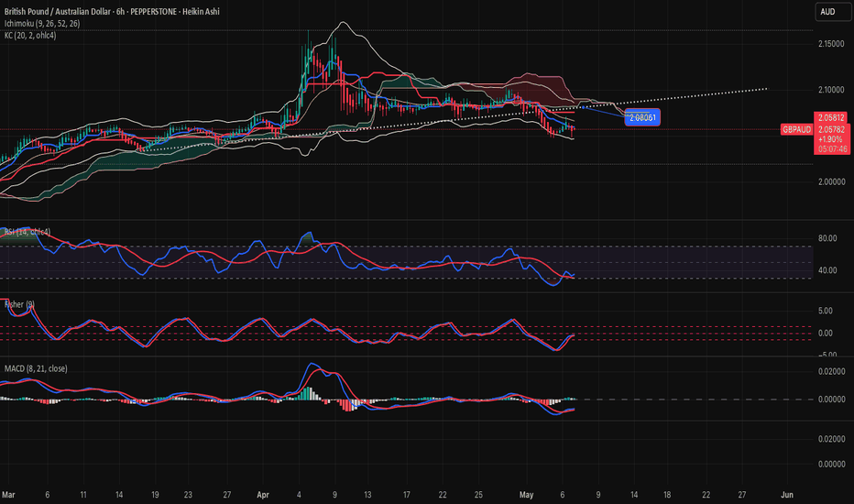The image size is (854, 504).
Task: Click the 17 date on the time axis
Action: (x=406, y=495)
